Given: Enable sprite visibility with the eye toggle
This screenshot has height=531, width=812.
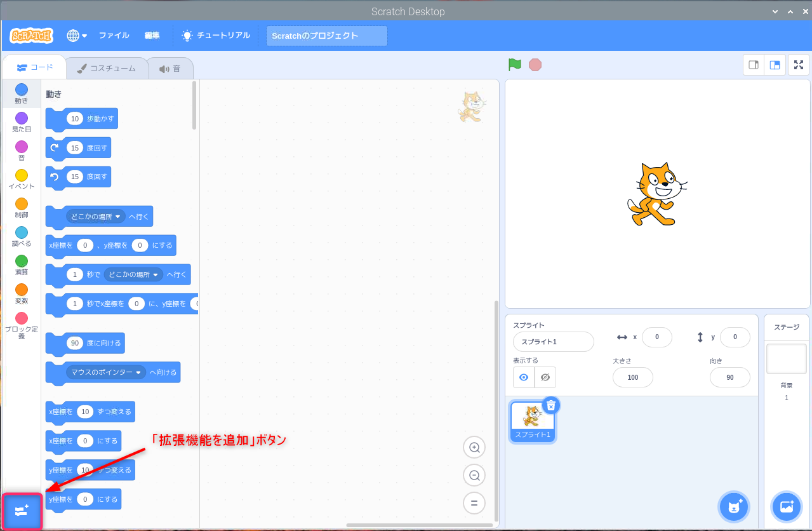Looking at the screenshot, I should click(x=523, y=377).
